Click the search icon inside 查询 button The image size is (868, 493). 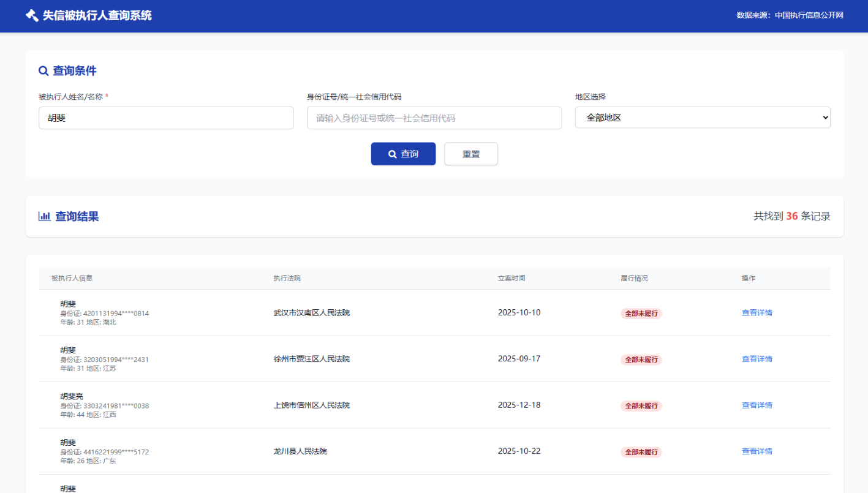tap(393, 154)
